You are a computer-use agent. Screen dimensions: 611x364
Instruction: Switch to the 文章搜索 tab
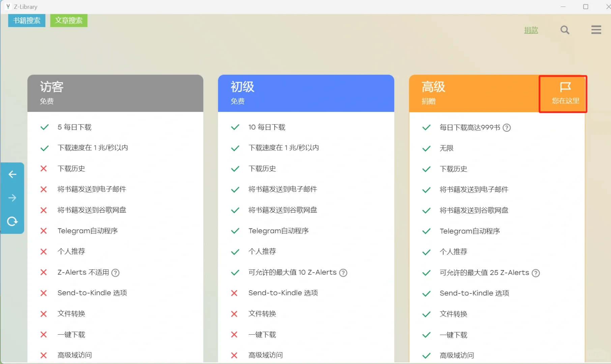(x=69, y=21)
